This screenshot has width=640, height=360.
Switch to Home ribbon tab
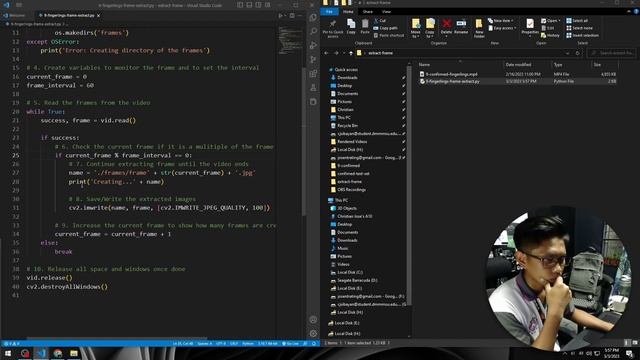(348, 12)
